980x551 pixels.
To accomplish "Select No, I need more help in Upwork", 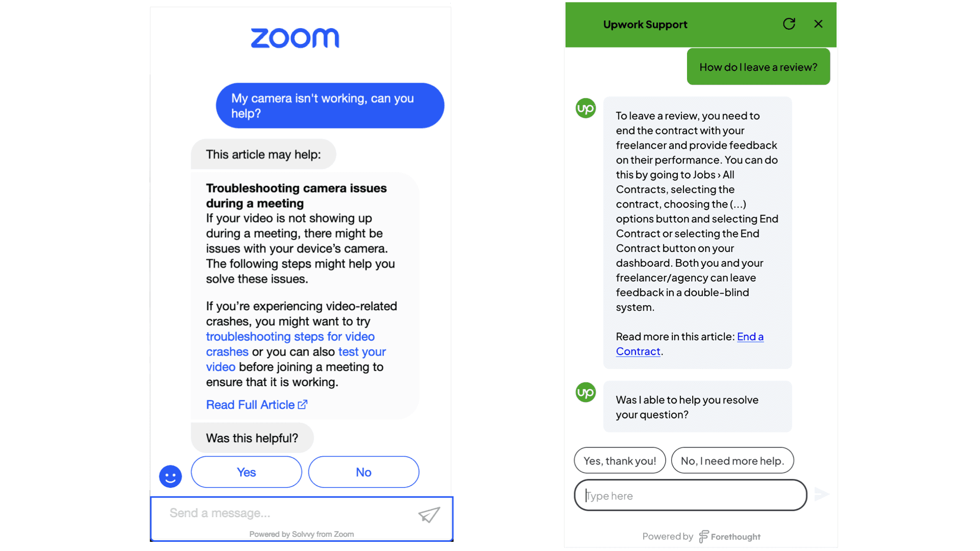I will (x=732, y=460).
